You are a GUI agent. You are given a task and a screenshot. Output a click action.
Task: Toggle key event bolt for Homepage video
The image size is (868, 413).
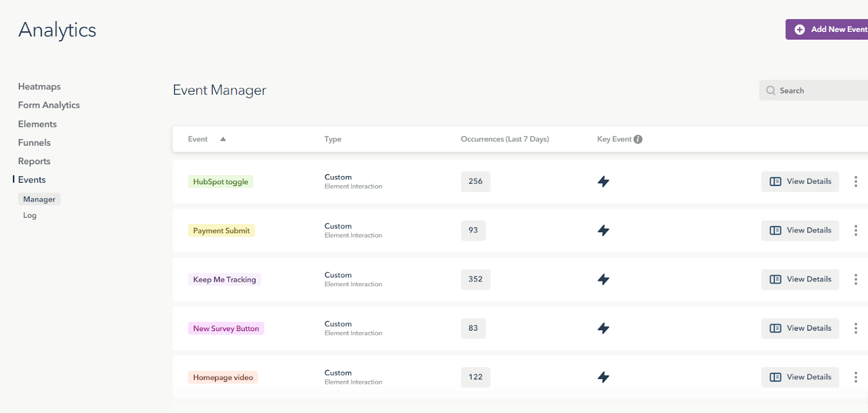(x=603, y=377)
